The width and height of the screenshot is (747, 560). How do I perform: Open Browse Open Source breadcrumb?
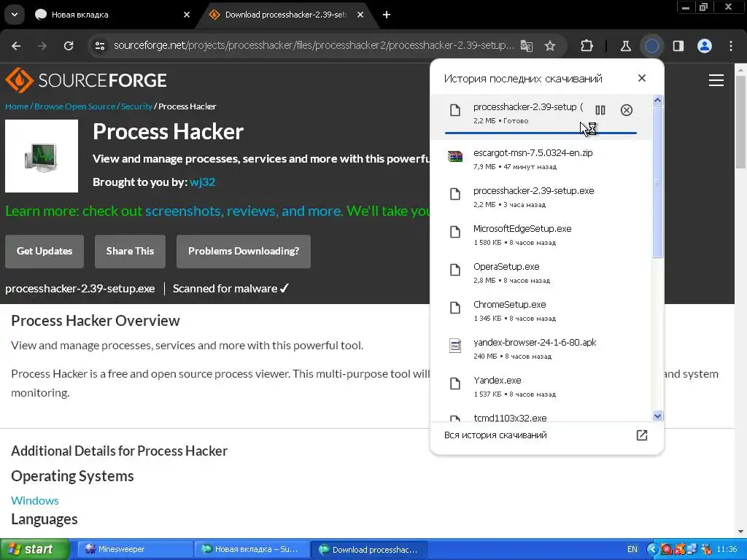(x=75, y=106)
